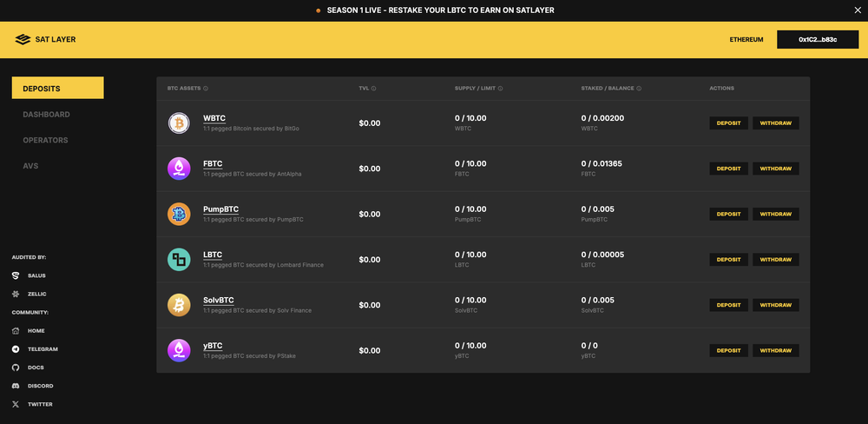Open the wallet address menu 0x1C2...b83c
868x424 pixels.
click(817, 39)
